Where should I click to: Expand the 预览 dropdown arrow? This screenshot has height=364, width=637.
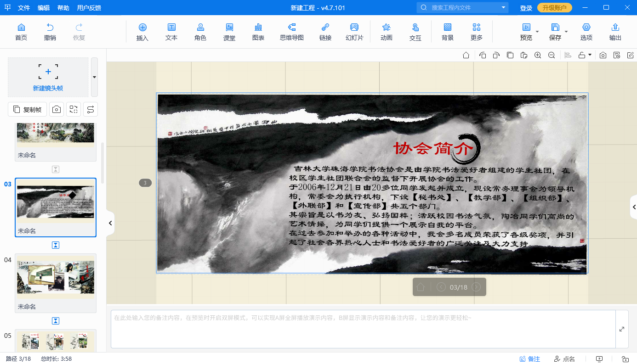tap(537, 32)
